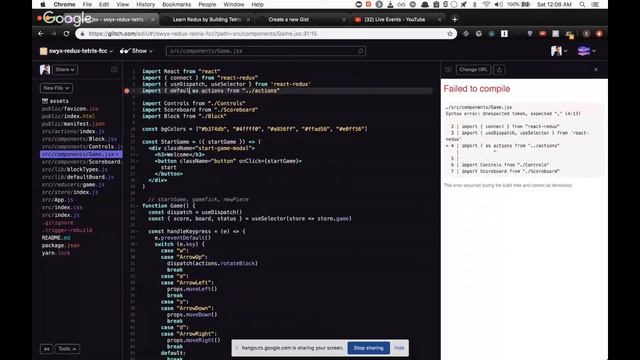
Task: Click the browser back arrow
Action: (41, 34)
